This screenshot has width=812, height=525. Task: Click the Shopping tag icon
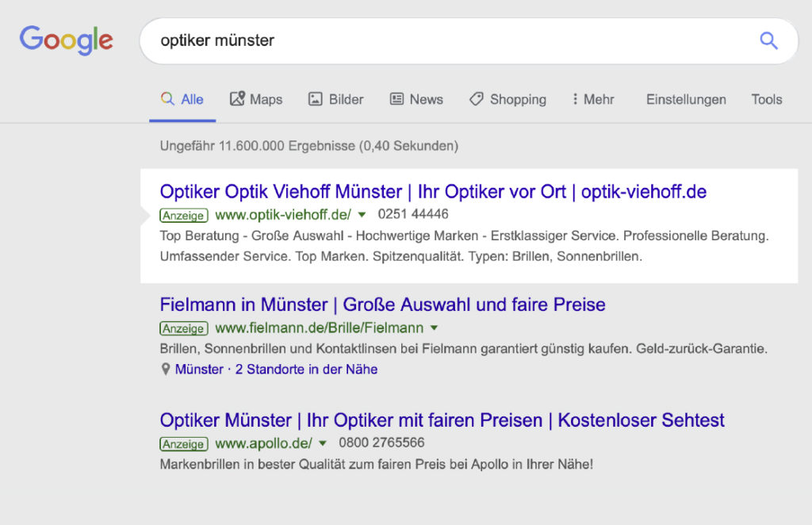(x=477, y=99)
